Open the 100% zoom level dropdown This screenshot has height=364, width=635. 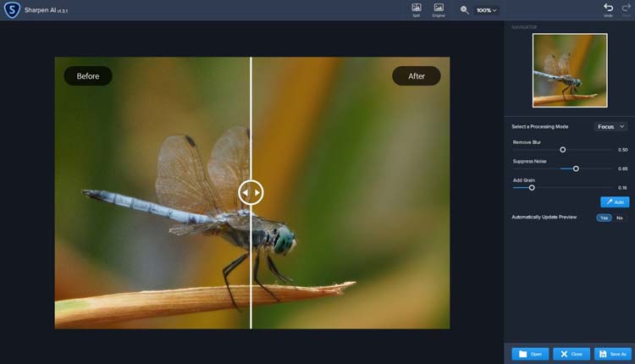point(486,10)
